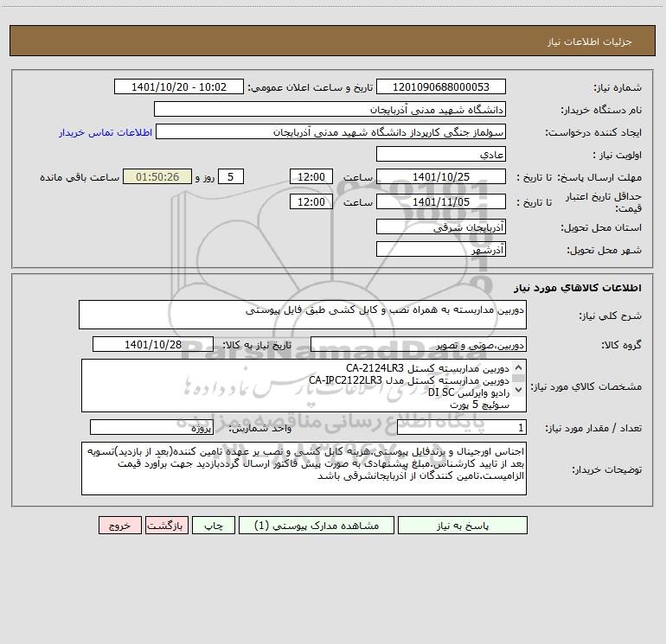Click quantity field showing 1
666x644 pixels.
[x=462, y=427]
